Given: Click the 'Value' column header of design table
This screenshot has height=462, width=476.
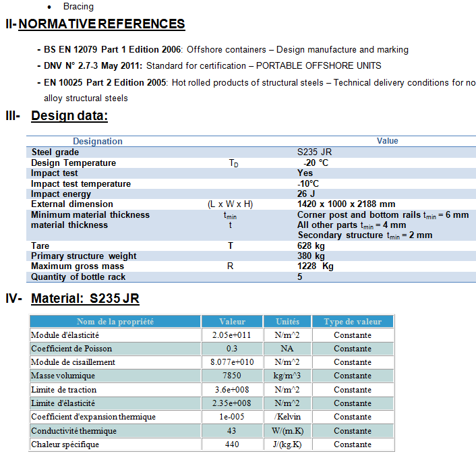Looking at the screenshot, I should pyautogui.click(x=388, y=141).
